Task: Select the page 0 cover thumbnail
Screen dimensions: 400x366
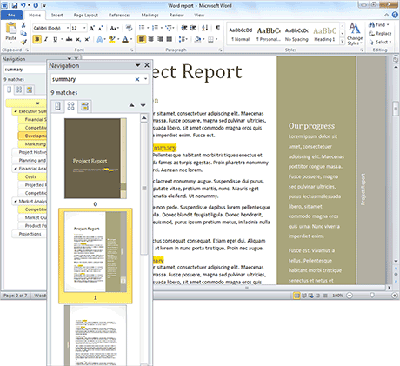Action: pos(95,159)
